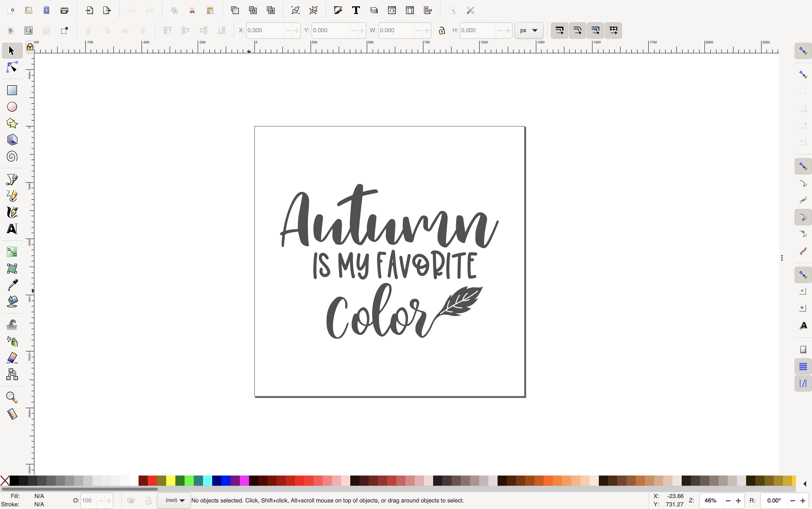The height and width of the screenshot is (509, 812).
Task: Lock the width/height ratio padlock
Action: pos(442,30)
